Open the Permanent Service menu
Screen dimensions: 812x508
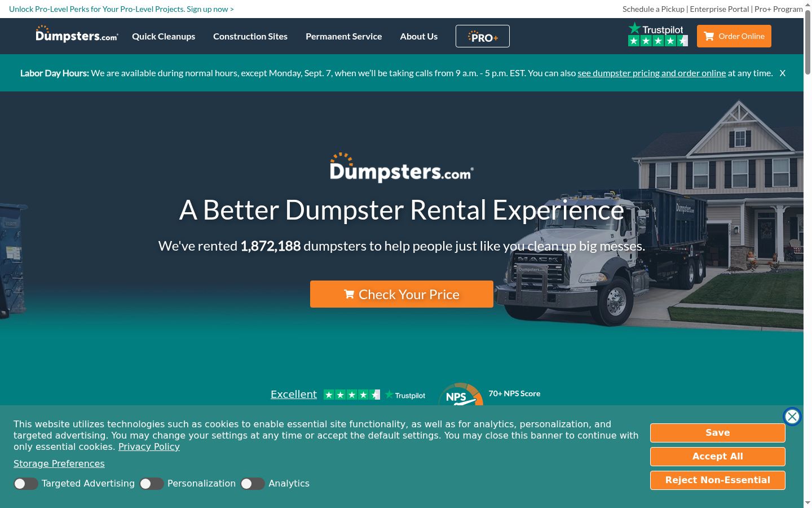(x=344, y=36)
